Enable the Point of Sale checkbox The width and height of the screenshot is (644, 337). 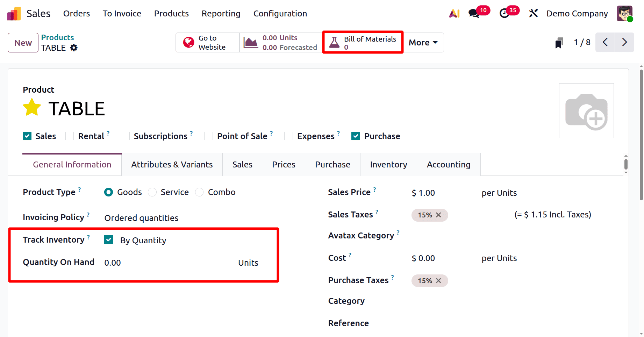click(x=209, y=136)
